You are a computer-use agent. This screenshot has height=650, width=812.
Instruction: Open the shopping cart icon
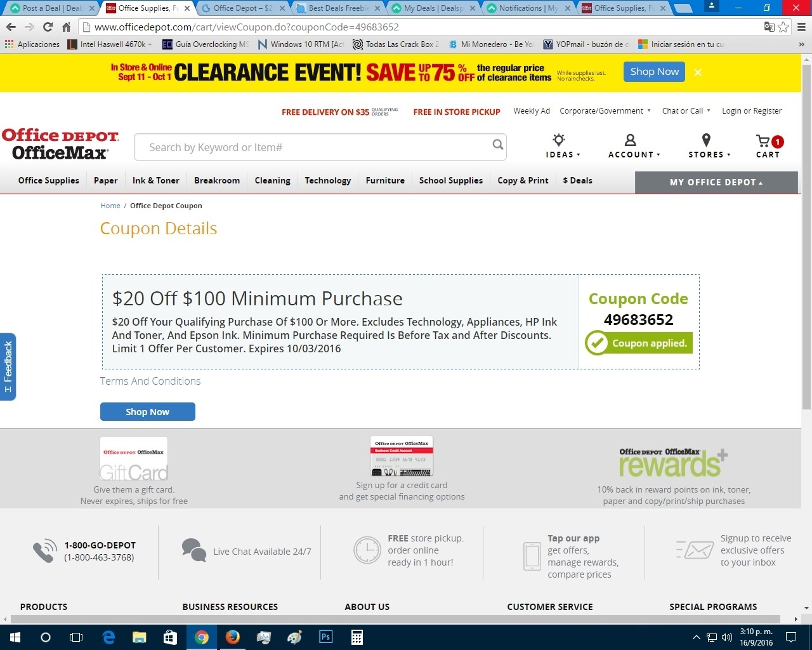[763, 140]
